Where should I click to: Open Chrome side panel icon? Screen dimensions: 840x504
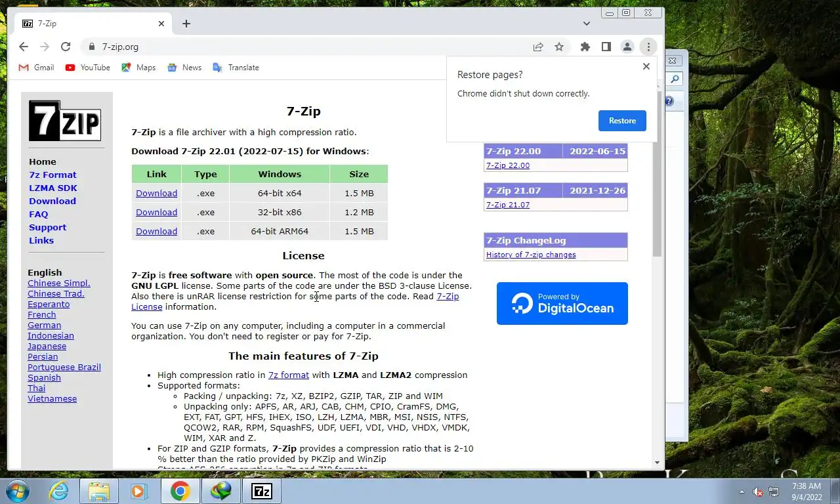(606, 47)
